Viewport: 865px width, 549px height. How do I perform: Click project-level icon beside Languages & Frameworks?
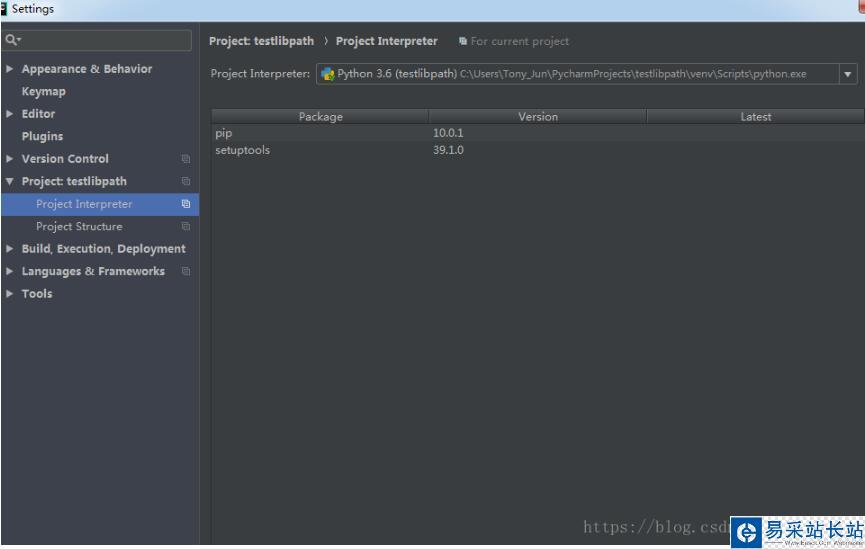pos(186,271)
